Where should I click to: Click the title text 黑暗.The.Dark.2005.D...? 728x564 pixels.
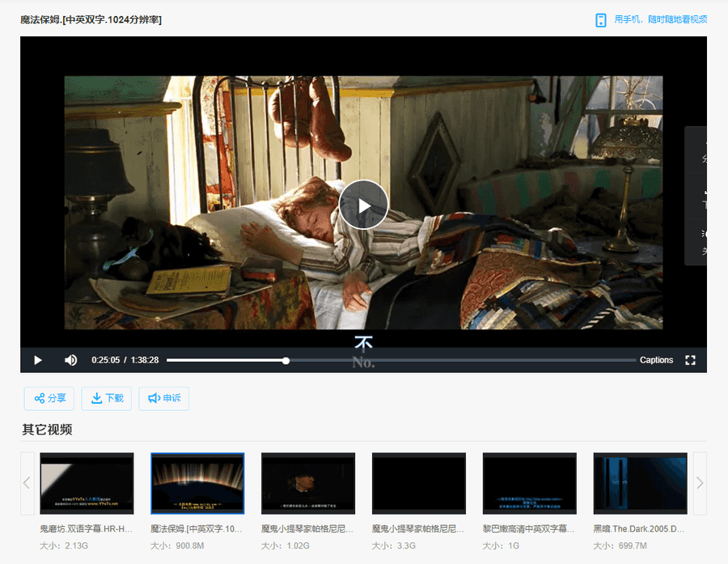639,528
